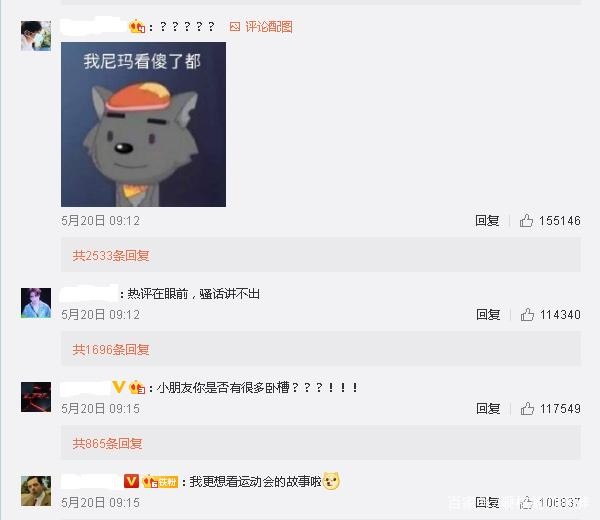Screen dimensions: 600x520
Task: Click the red V badge on fourth comment
Action: click(131, 481)
